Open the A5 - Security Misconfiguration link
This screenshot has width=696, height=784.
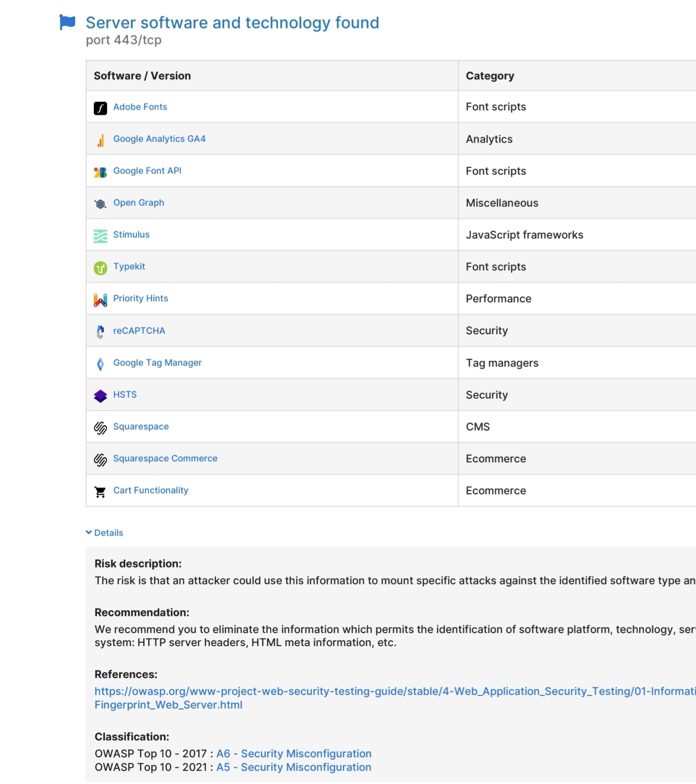(x=294, y=767)
